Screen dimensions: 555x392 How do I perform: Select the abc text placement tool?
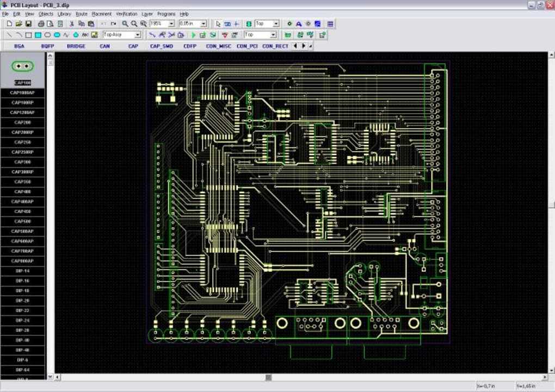click(85, 35)
